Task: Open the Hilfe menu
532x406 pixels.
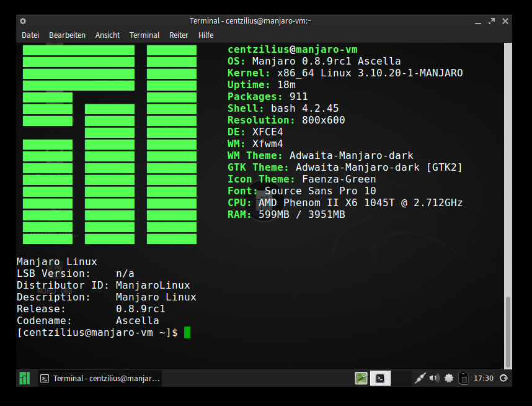Action: [x=206, y=35]
